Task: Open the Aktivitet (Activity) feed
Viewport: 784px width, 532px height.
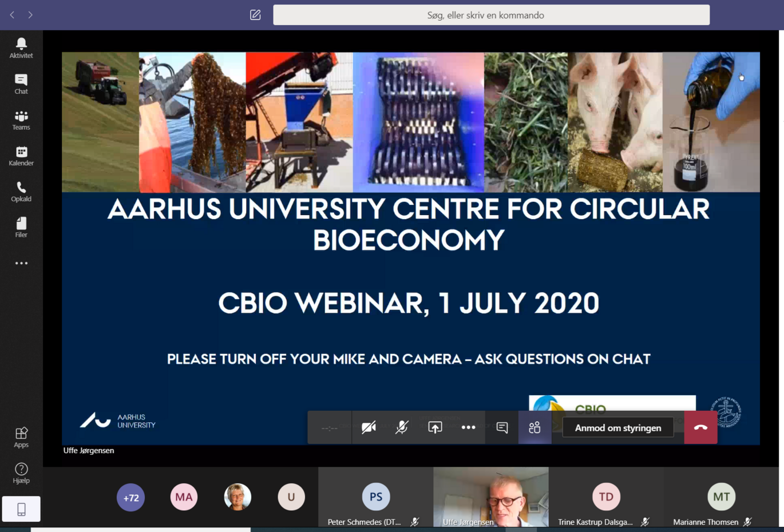Action: [21, 48]
